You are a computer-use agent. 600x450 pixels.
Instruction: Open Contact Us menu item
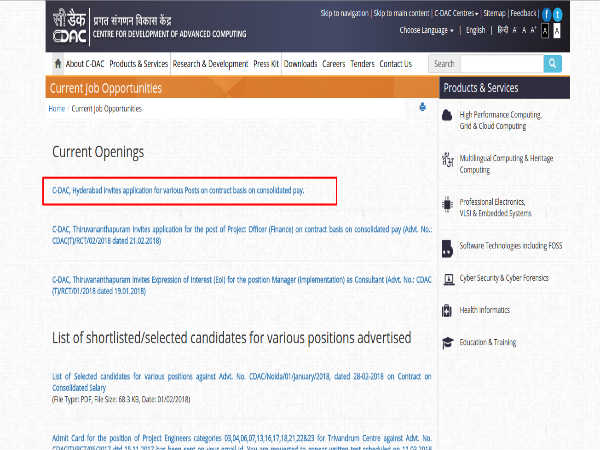[396, 64]
